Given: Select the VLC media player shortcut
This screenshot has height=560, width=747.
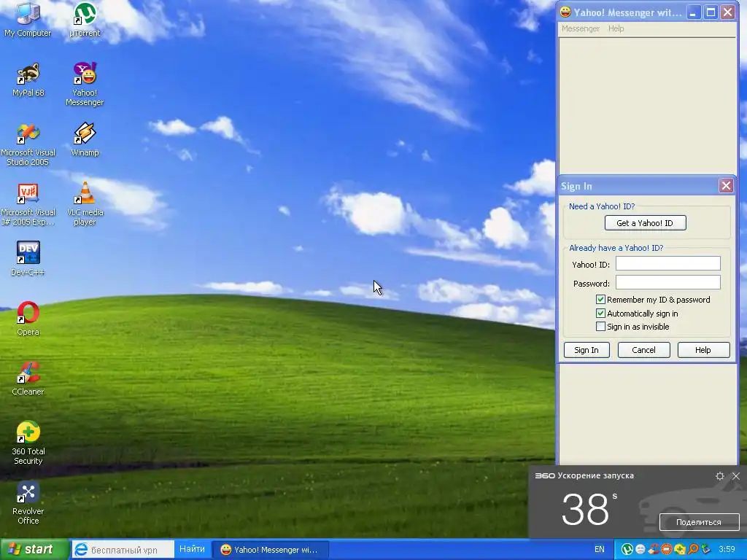Looking at the screenshot, I should click(x=85, y=204).
